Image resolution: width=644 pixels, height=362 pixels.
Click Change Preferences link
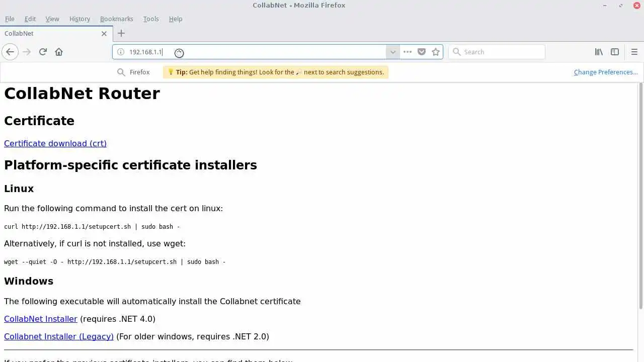[x=606, y=72]
